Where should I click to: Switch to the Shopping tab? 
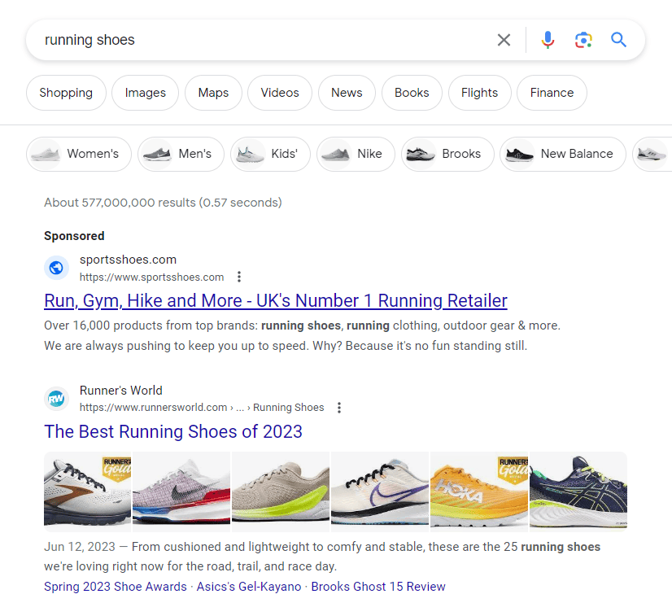[66, 93]
